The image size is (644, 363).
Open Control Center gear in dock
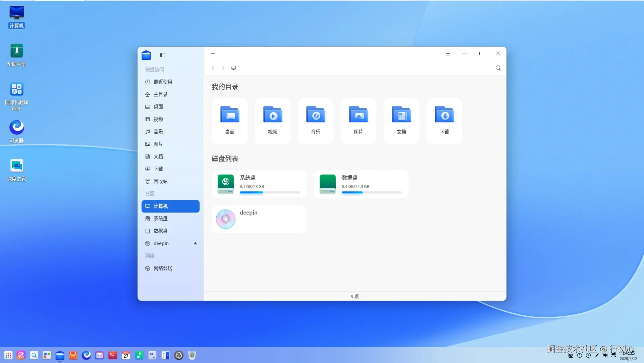(x=179, y=355)
